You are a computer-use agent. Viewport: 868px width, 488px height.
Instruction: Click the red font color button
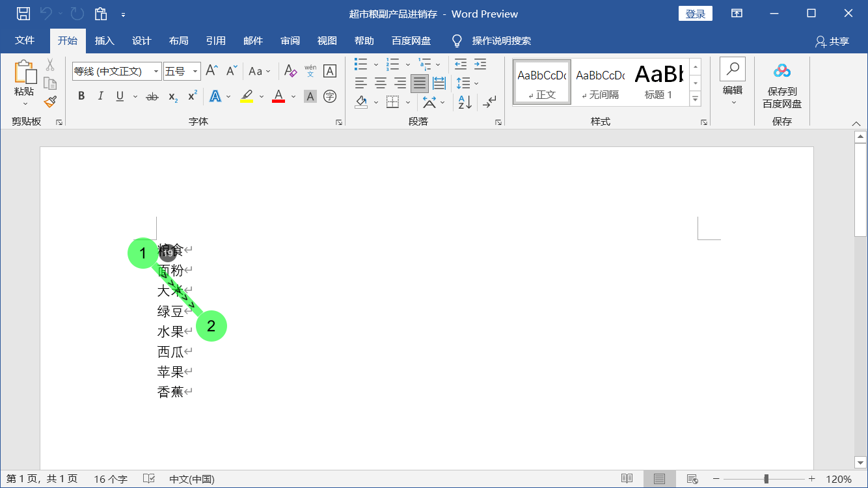(278, 96)
